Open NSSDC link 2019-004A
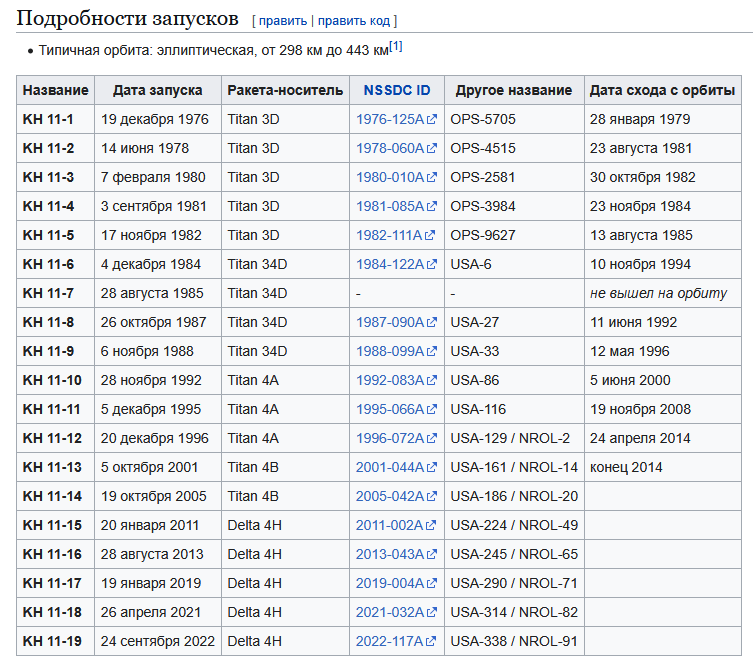Viewport: 753px width, 667px height. point(396,583)
